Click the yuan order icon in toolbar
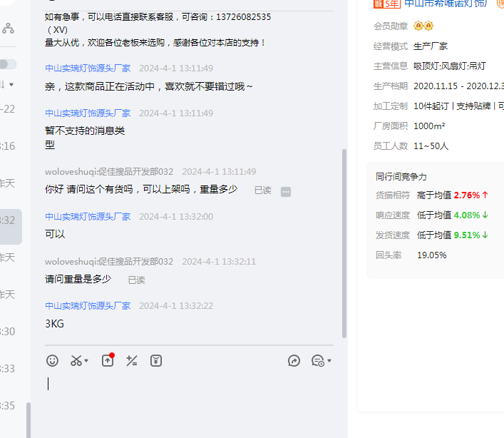This screenshot has width=504, height=438. (x=156, y=361)
